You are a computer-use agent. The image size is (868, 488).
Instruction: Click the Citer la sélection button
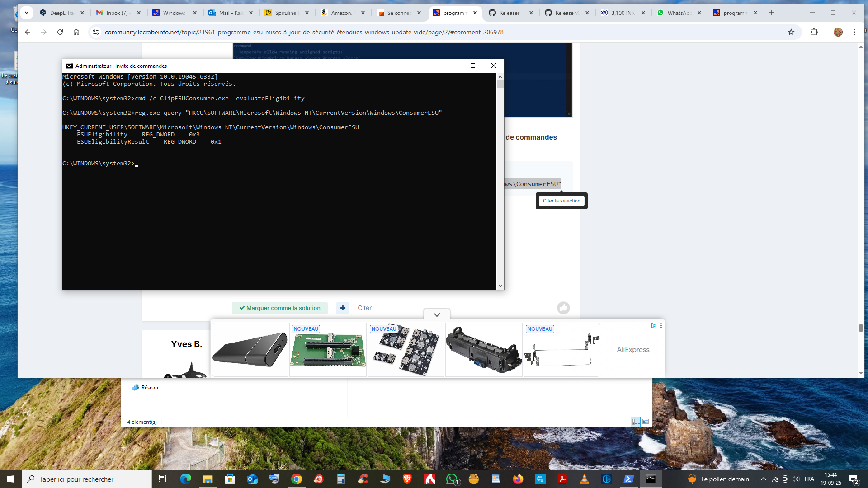point(561,201)
